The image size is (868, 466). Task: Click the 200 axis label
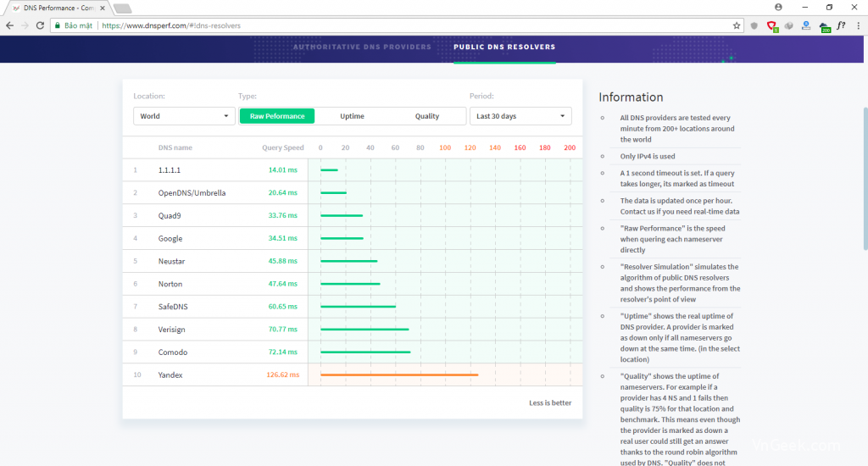coord(570,147)
